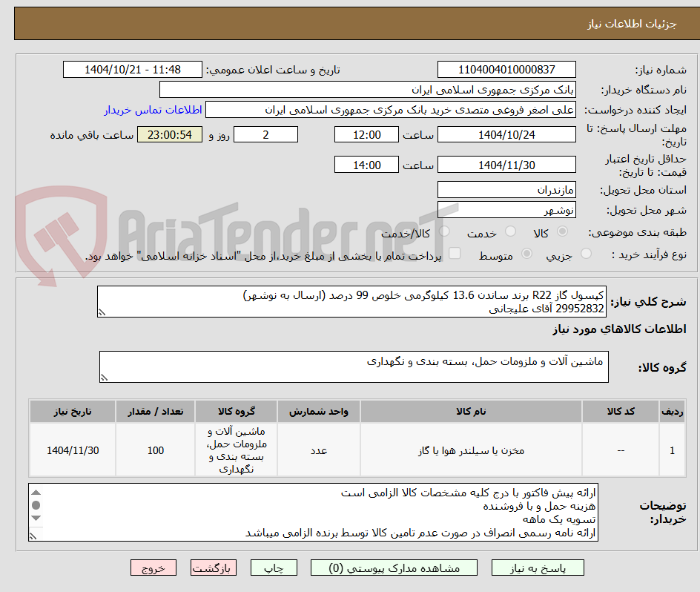Screen dimensions: 700x592
Task: Click the deadline date field 1404/10/24
Action: [506, 134]
